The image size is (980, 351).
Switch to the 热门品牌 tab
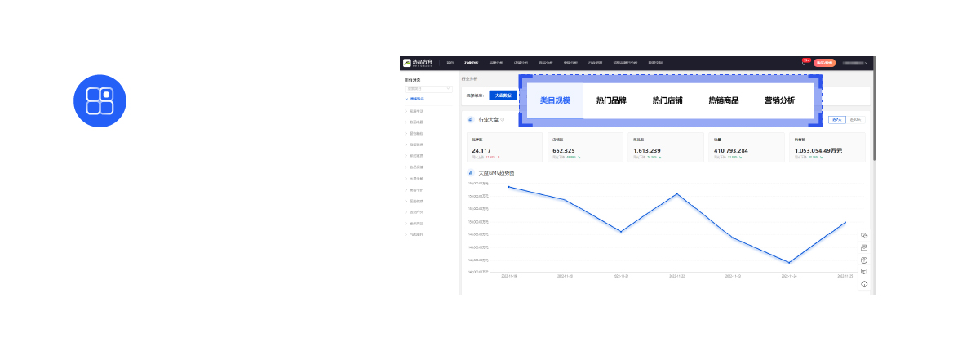click(x=611, y=100)
